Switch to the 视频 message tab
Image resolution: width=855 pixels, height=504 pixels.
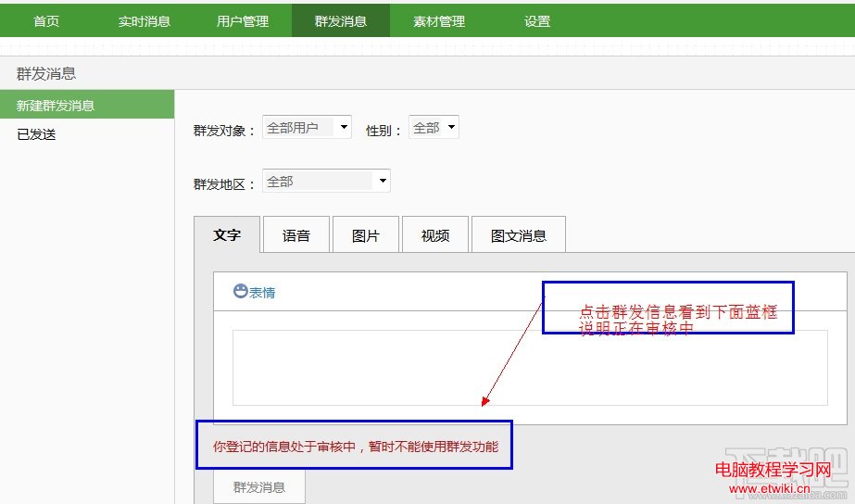435,235
